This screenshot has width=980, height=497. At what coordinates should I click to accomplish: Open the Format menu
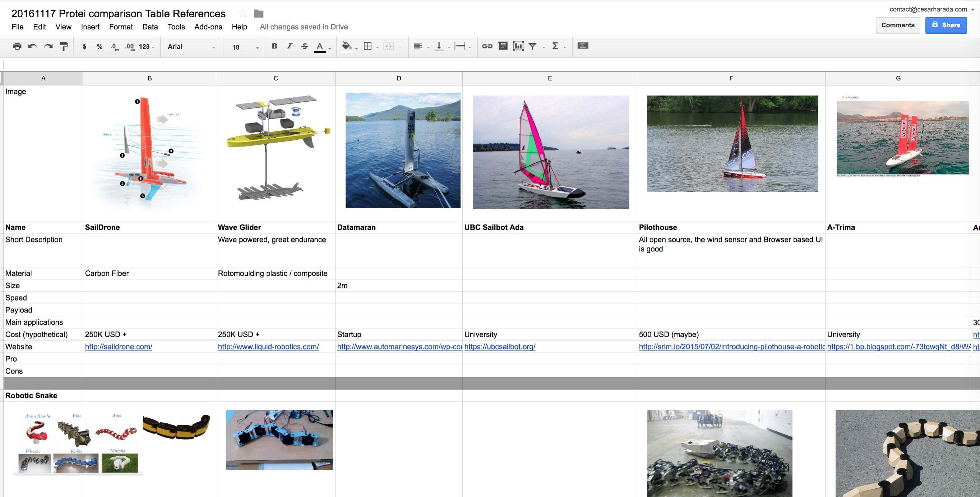tap(121, 27)
